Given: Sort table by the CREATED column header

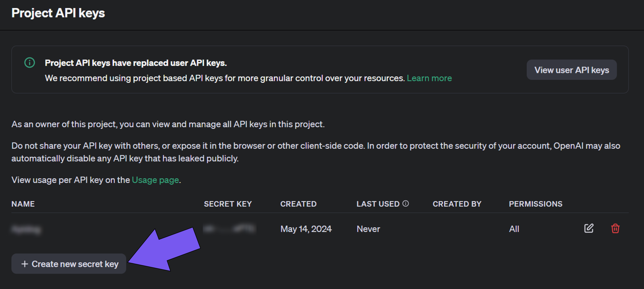Looking at the screenshot, I should [x=298, y=204].
